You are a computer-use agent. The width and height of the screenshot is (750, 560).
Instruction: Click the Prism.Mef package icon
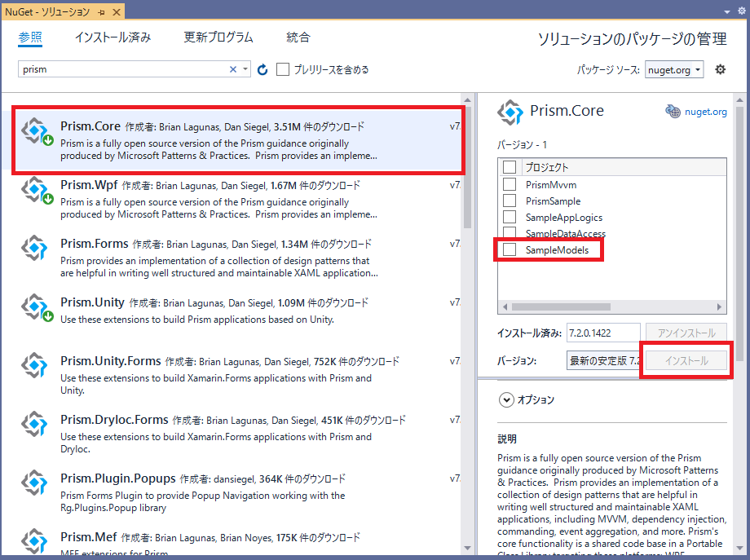click(x=34, y=541)
